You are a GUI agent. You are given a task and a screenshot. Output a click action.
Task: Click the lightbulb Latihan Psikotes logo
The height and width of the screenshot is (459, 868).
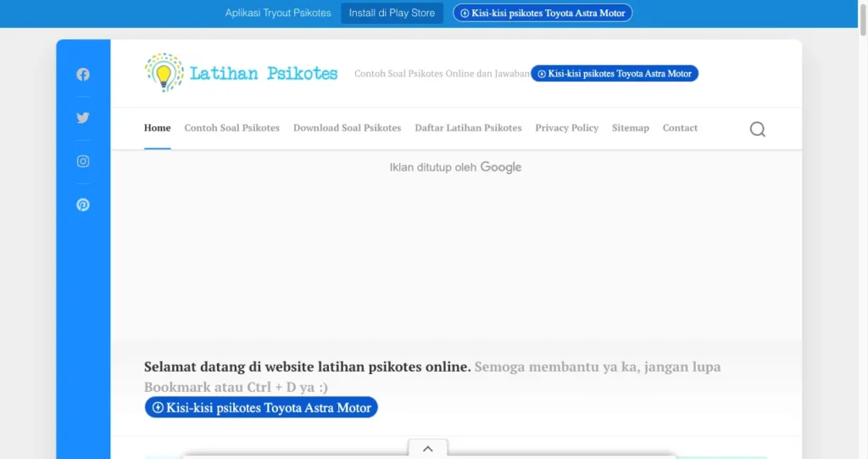click(x=164, y=73)
